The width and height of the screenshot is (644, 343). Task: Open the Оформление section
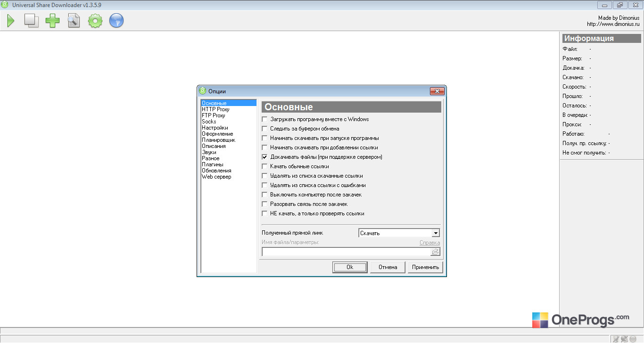217,134
